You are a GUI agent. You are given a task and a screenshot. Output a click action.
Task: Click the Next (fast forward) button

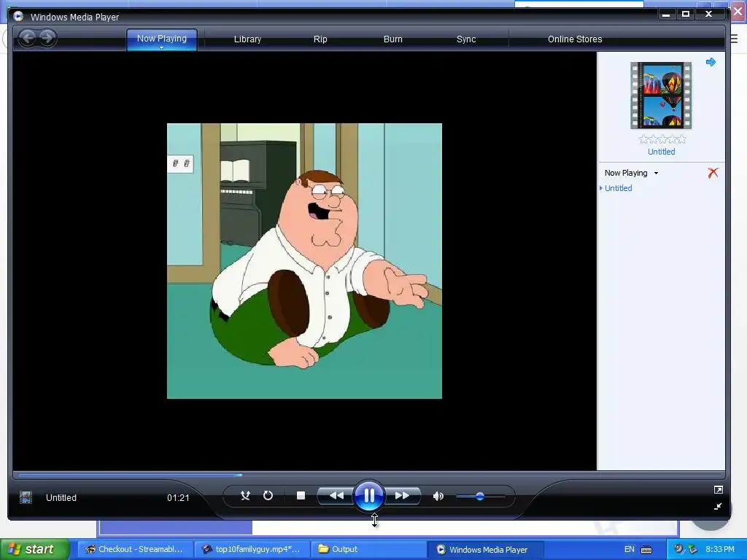point(402,496)
